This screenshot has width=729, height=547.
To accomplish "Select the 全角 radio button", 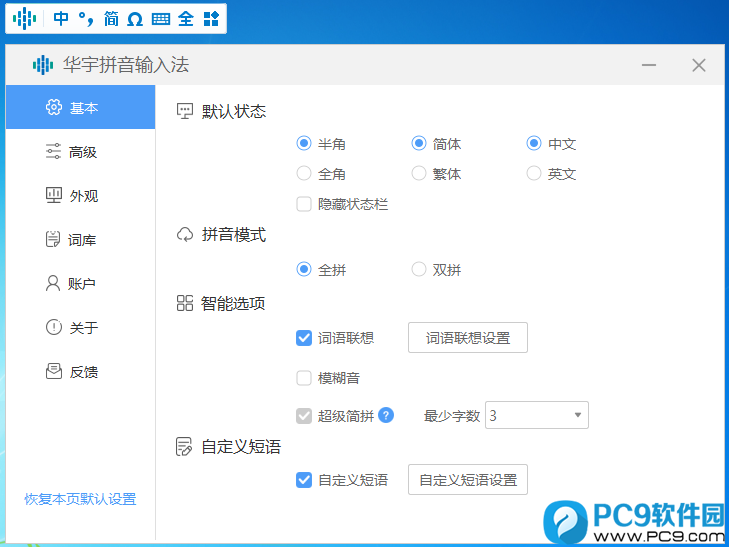I will tap(304, 173).
